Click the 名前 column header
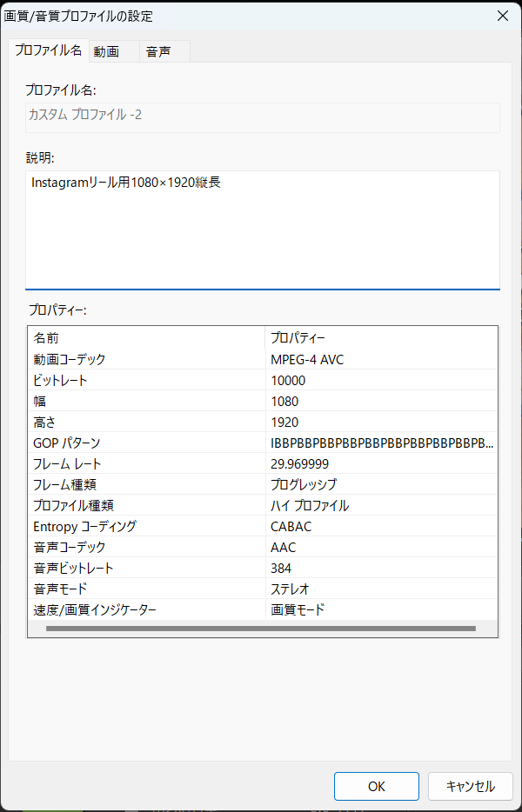522x812 pixels. pos(146,337)
